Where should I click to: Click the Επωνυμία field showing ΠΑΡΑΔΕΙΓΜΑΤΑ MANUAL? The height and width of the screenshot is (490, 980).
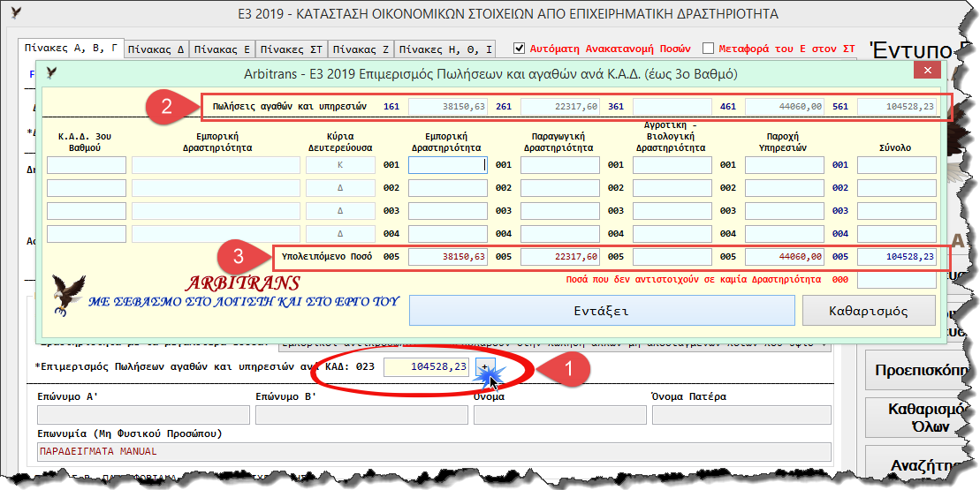(x=435, y=451)
